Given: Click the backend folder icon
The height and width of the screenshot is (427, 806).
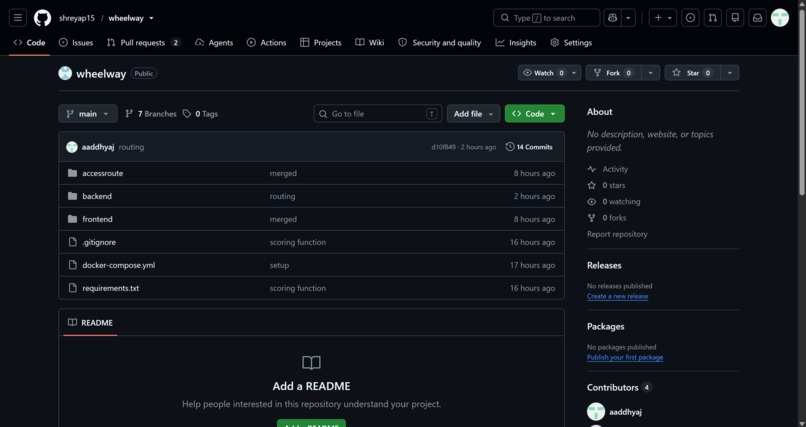Looking at the screenshot, I should [x=72, y=196].
